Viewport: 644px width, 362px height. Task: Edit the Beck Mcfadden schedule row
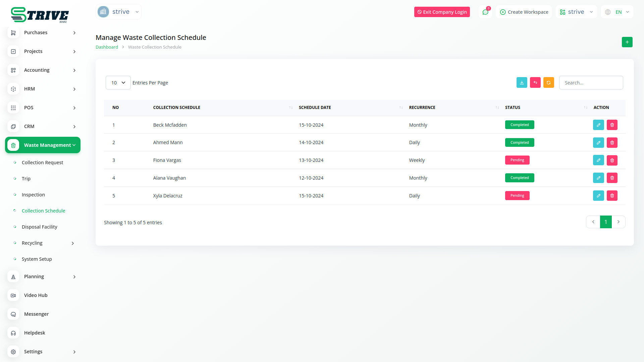coord(598,125)
